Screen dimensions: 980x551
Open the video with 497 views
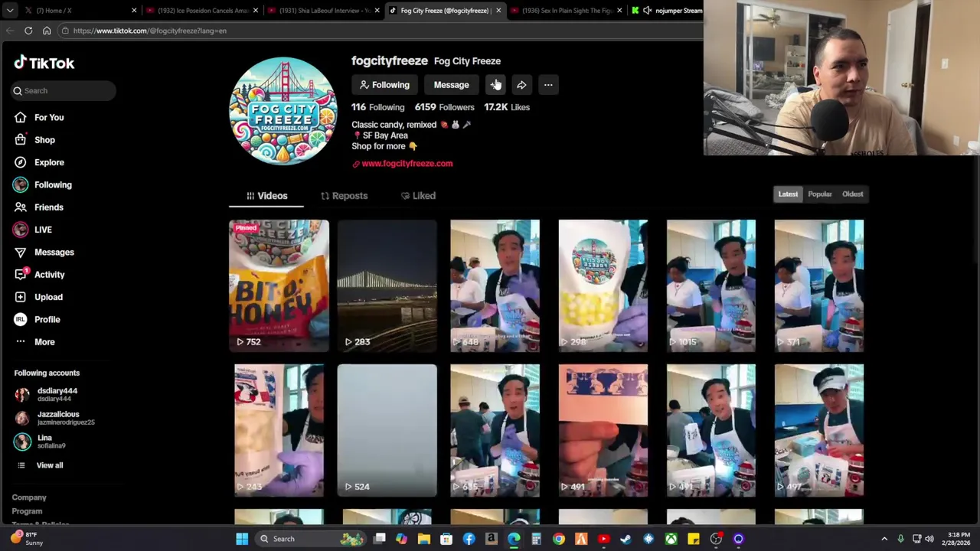pos(818,431)
